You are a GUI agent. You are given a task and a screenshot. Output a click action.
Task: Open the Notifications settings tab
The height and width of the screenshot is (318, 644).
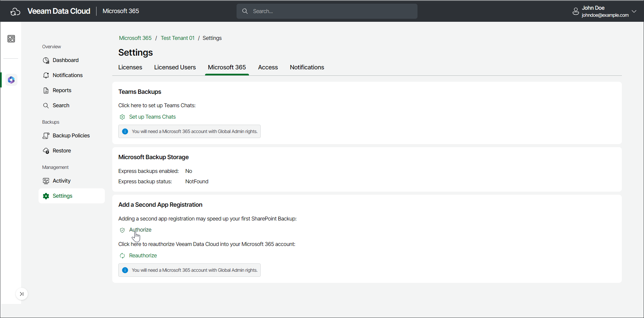(x=307, y=67)
